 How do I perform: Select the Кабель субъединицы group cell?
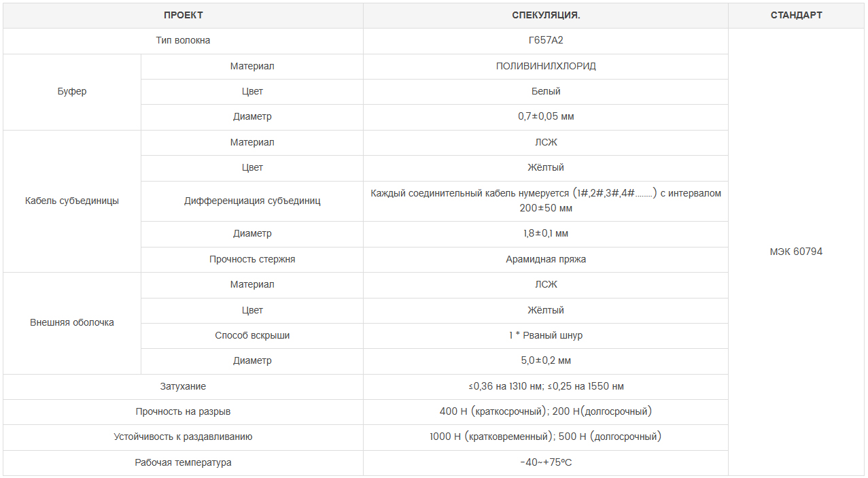click(x=72, y=201)
